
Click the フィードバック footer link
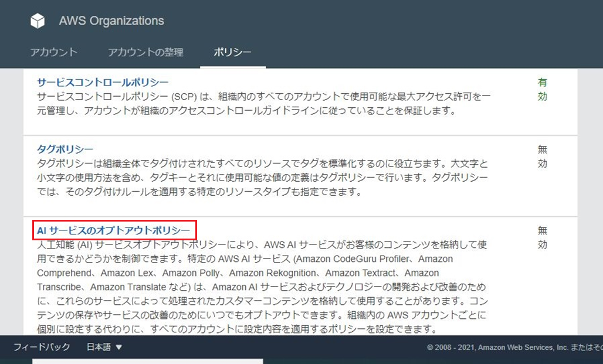click(42, 347)
